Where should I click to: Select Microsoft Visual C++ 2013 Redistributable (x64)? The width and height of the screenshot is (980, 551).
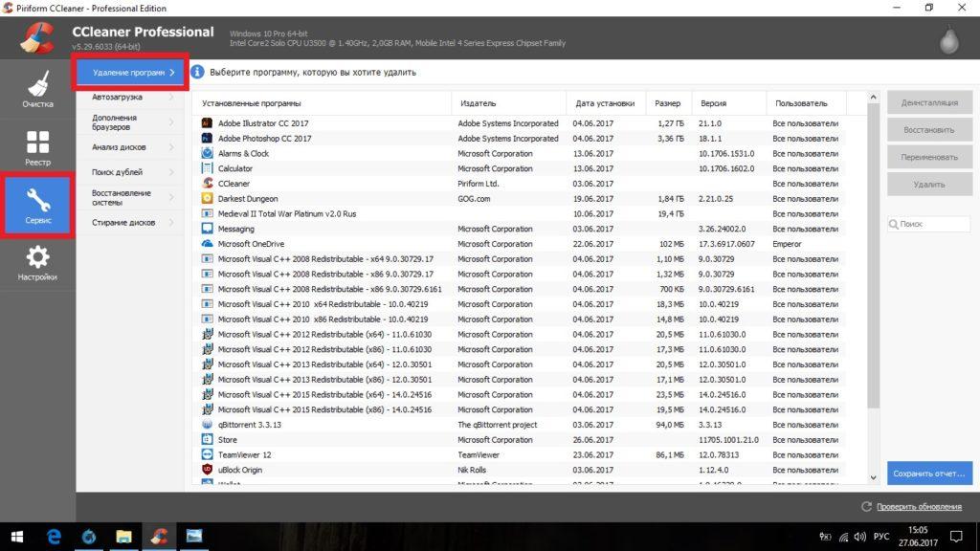[x=519, y=364]
